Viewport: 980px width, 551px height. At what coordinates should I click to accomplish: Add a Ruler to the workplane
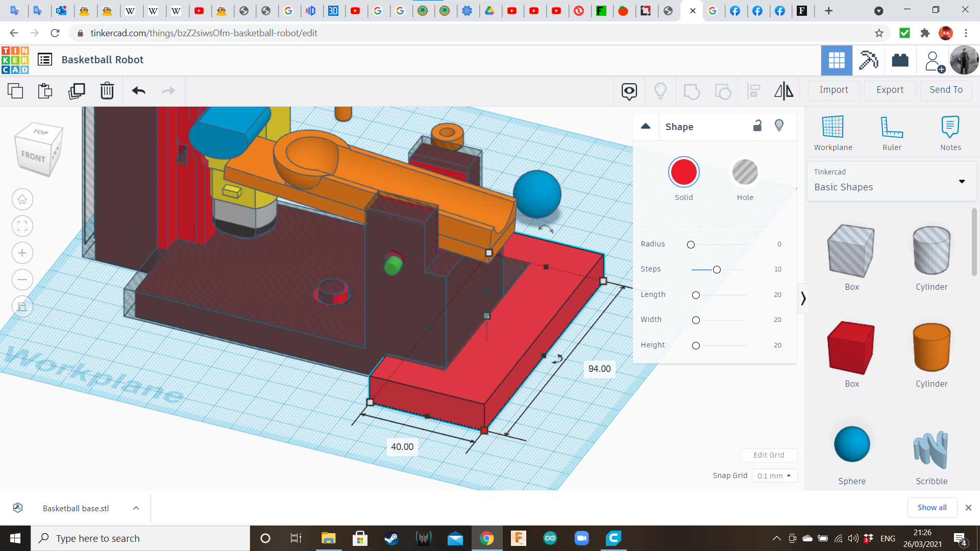pyautogui.click(x=892, y=132)
